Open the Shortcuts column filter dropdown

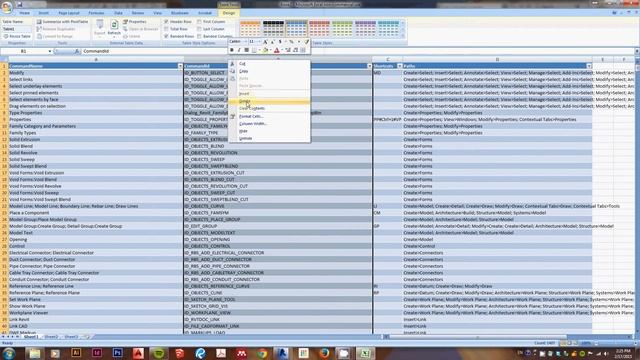pyautogui.click(x=400, y=66)
